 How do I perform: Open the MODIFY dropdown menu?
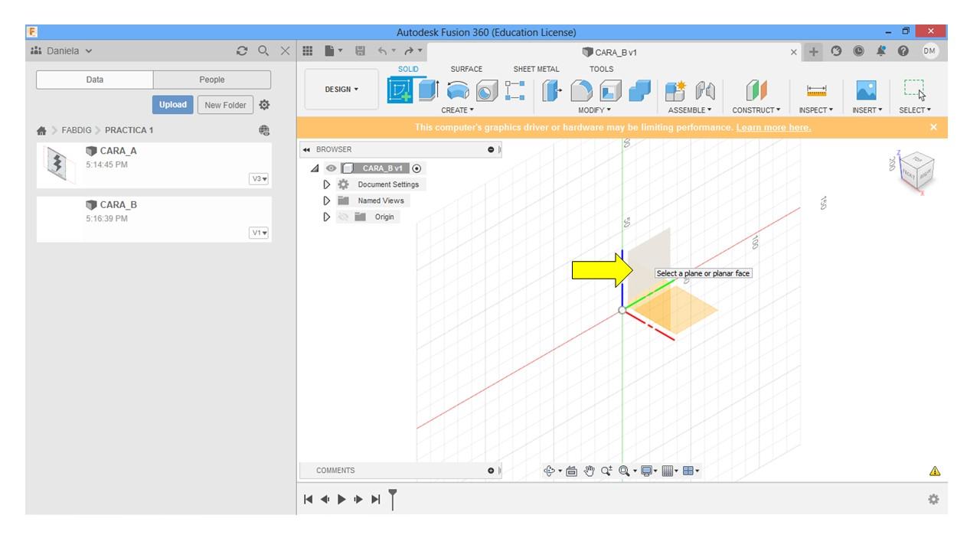pyautogui.click(x=594, y=110)
